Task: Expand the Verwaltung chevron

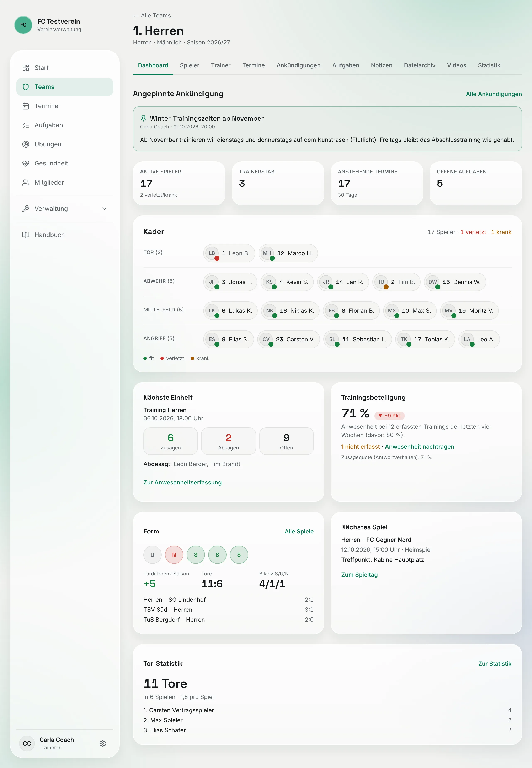Action: [x=104, y=209]
